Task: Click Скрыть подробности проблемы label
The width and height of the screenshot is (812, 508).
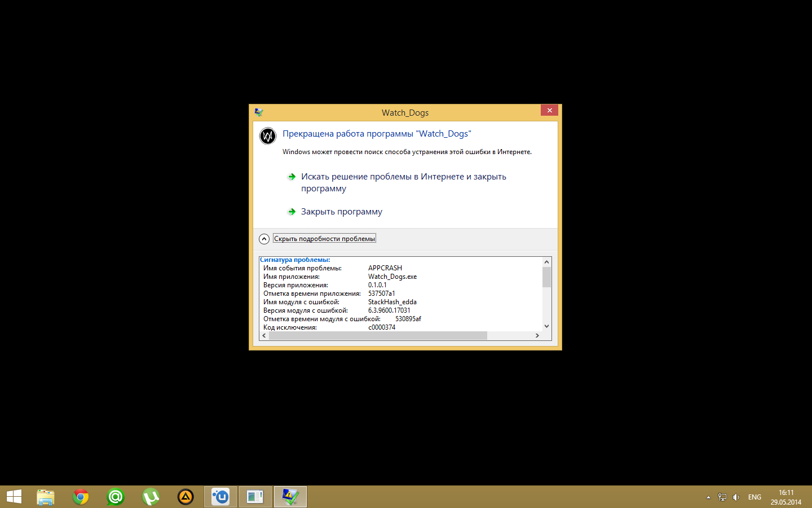Action: 324,239
